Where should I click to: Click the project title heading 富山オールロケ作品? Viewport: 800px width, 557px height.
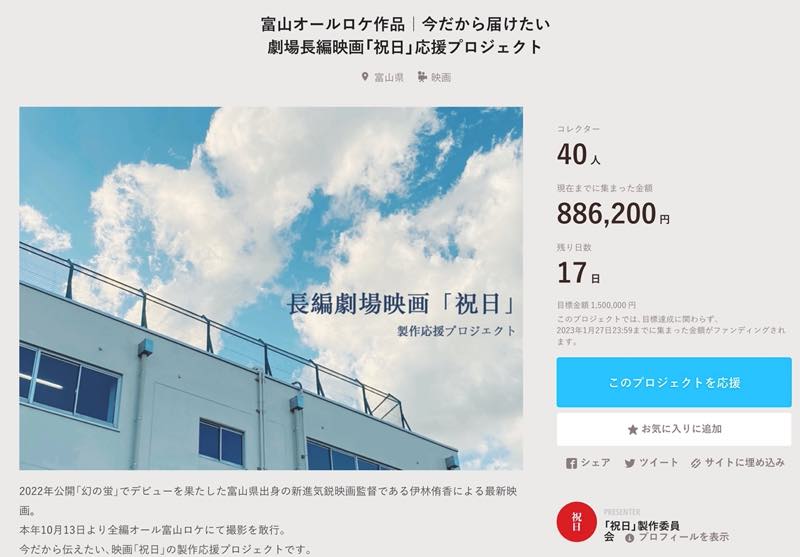point(333,24)
